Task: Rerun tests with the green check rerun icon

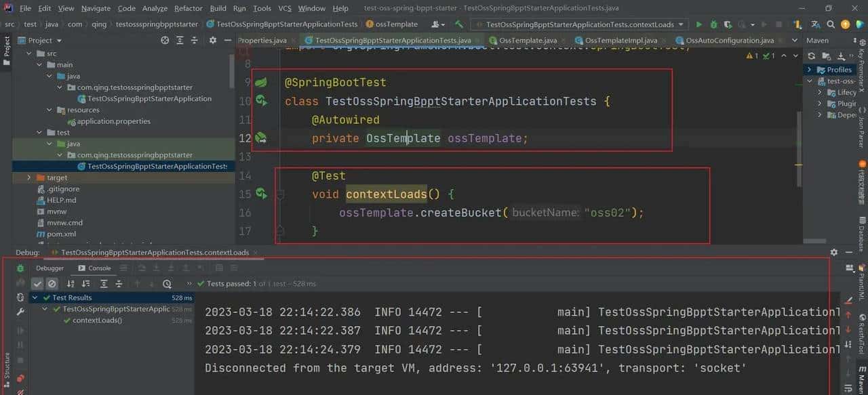Action: 20,283
